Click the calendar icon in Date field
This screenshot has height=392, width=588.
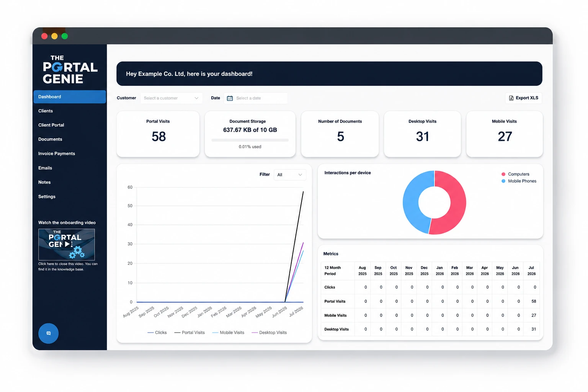pos(230,98)
